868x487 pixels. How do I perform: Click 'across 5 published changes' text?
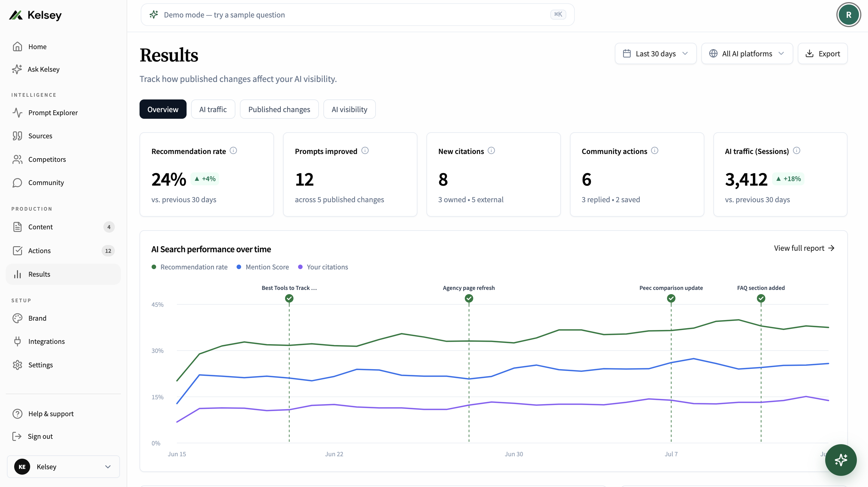(x=339, y=200)
